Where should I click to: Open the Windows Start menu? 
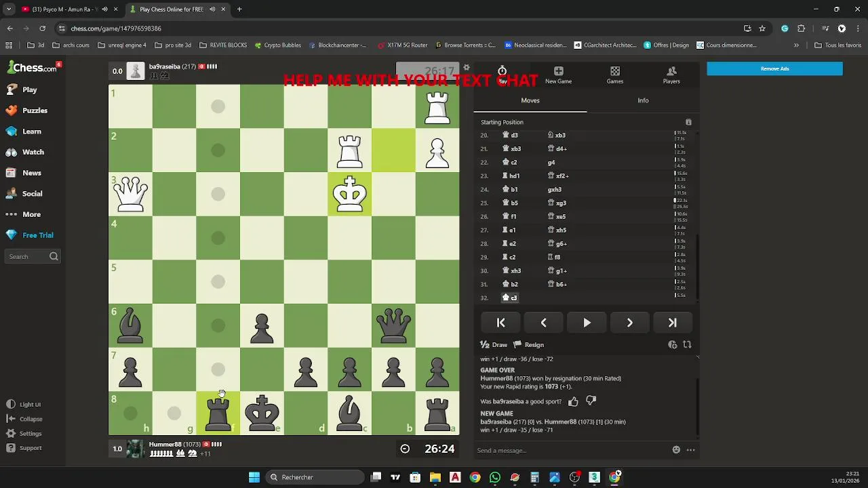254,477
